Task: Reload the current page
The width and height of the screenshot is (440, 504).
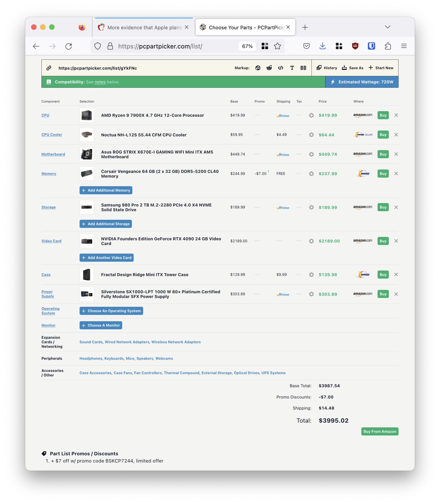Action: tap(69, 46)
